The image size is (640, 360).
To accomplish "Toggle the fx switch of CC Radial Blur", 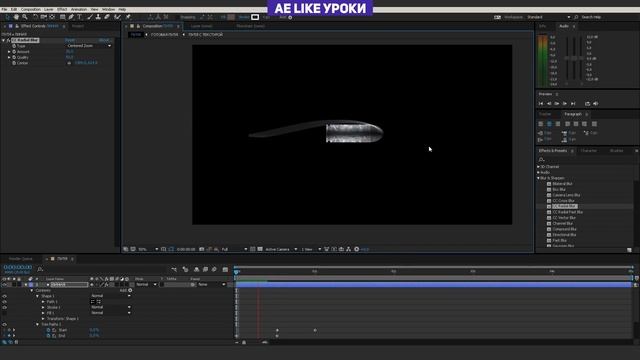I will 8,40.
